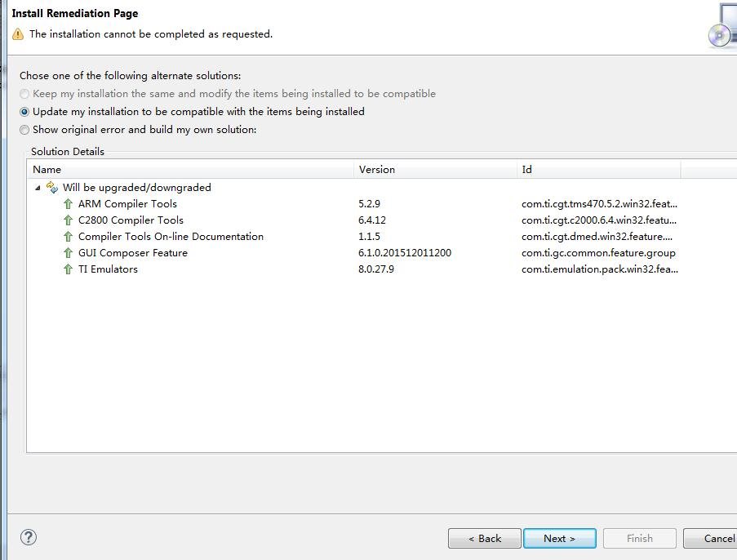Cancel the installation dialog
The height and width of the screenshot is (560, 737).
pyautogui.click(x=714, y=539)
